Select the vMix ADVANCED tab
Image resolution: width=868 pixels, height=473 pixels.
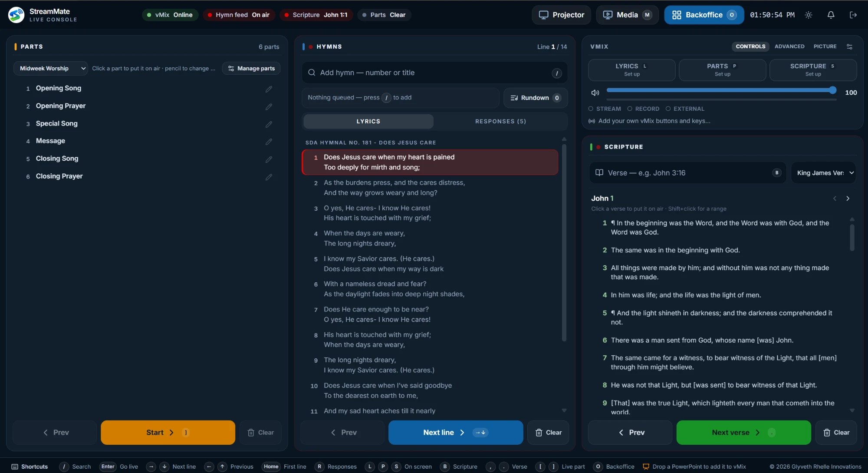coord(789,46)
